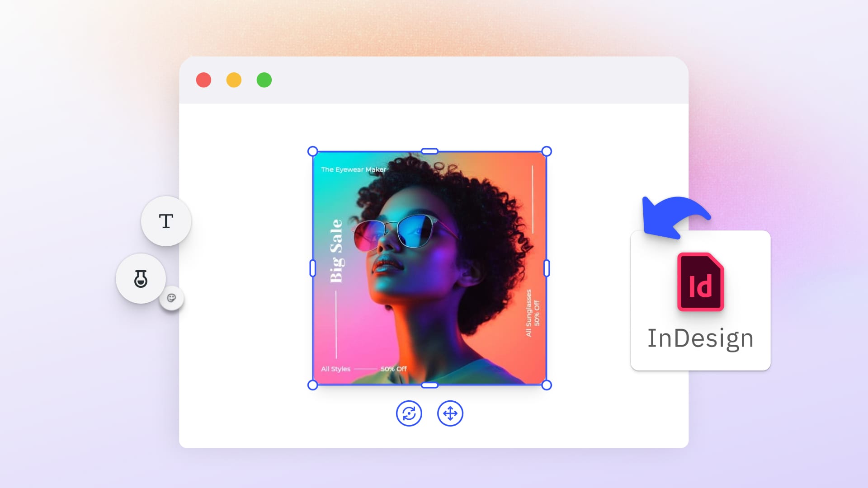Click the replace/sync circular icon

[x=409, y=413]
